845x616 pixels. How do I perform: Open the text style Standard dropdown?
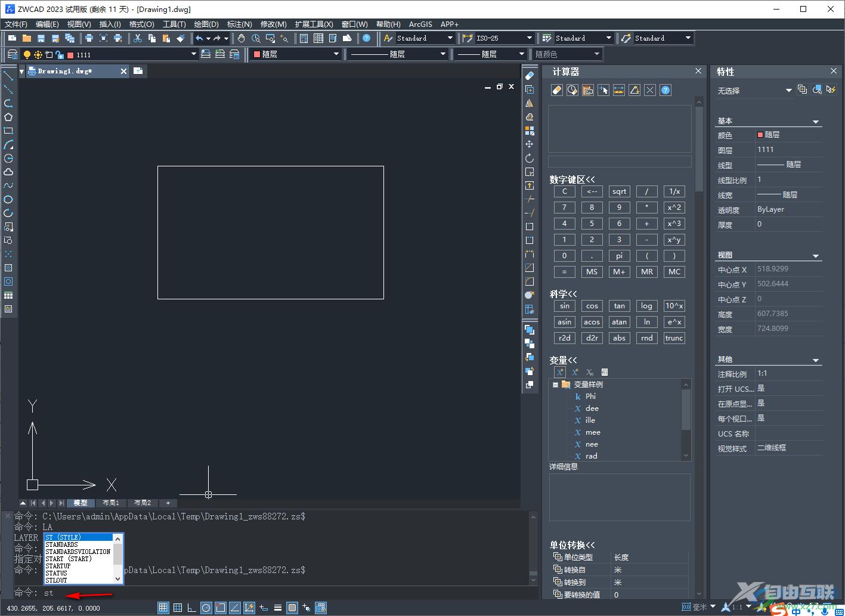coord(450,38)
